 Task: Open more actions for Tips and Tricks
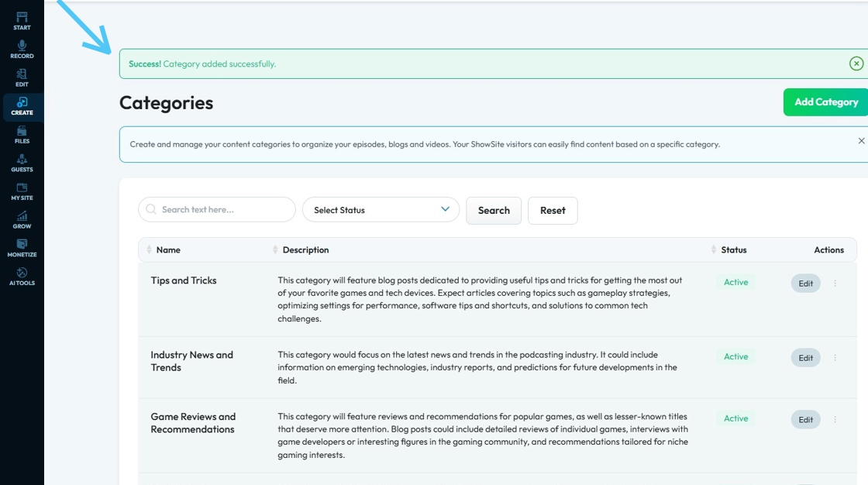point(835,284)
